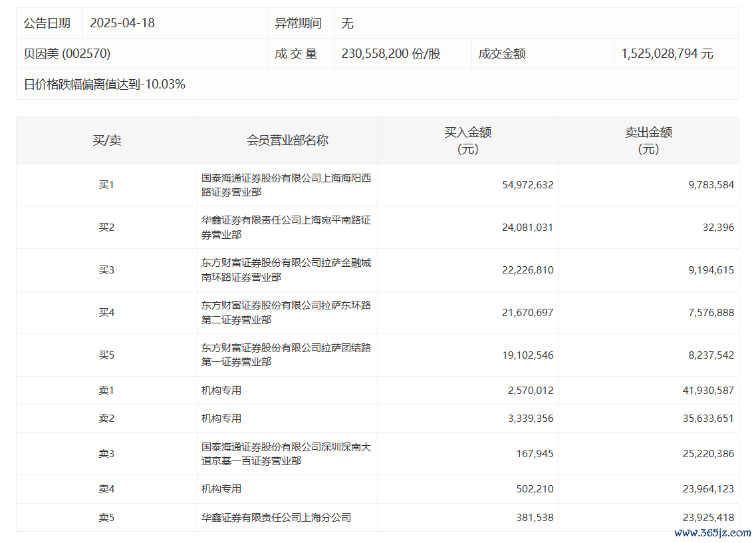Image resolution: width=756 pixels, height=543 pixels.
Task: Open 华鑫证券上海宛平南路 branch entry
Action: pos(286,228)
